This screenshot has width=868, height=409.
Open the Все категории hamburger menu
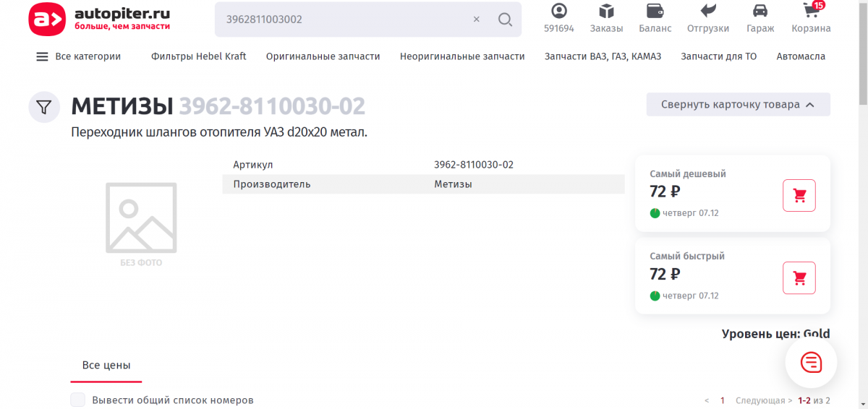(42, 56)
